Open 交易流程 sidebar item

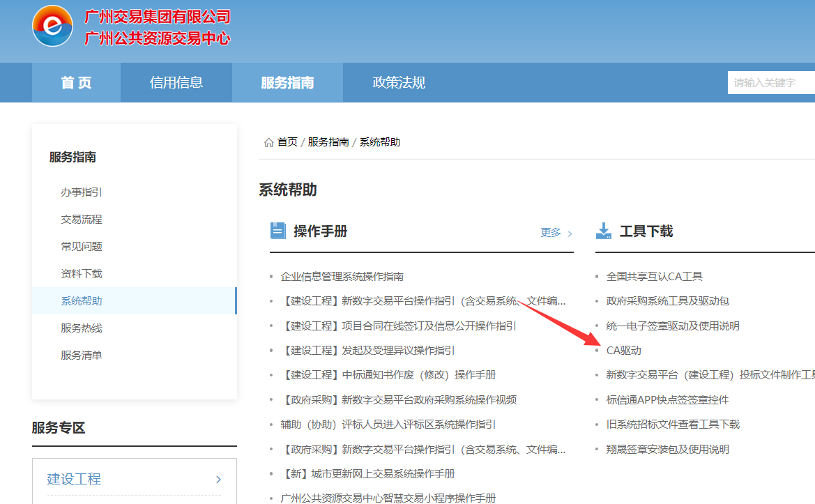click(x=82, y=219)
